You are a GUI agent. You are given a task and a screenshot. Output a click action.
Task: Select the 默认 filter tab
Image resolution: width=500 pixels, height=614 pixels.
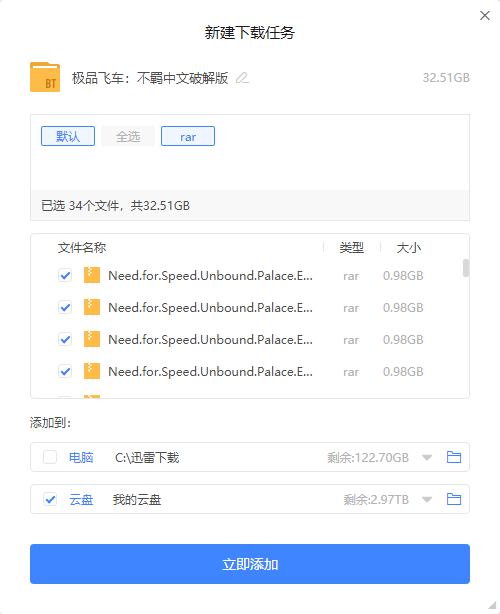point(68,136)
